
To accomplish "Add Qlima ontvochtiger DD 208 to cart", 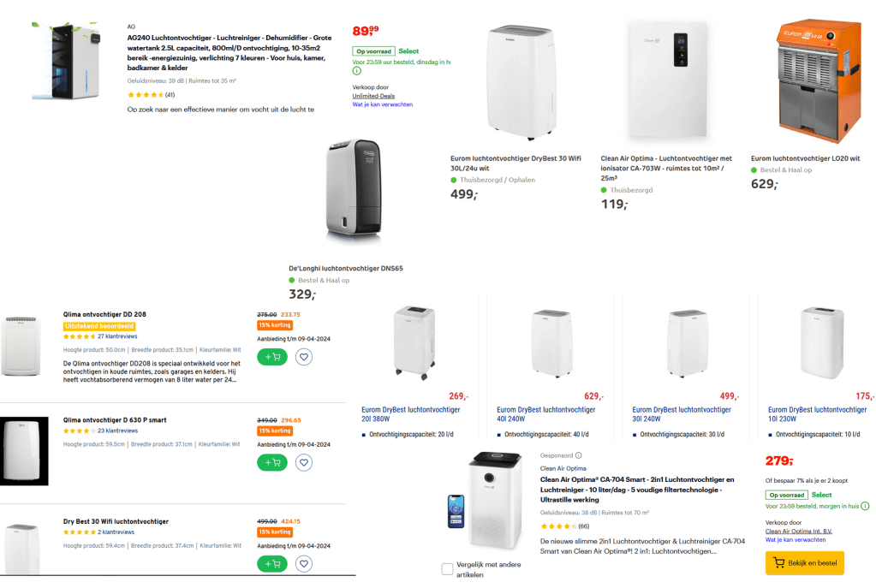I will tap(272, 357).
